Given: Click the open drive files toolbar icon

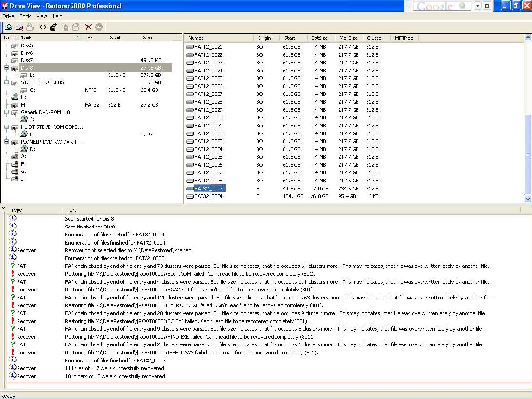Looking at the screenshot, I should (x=9, y=27).
